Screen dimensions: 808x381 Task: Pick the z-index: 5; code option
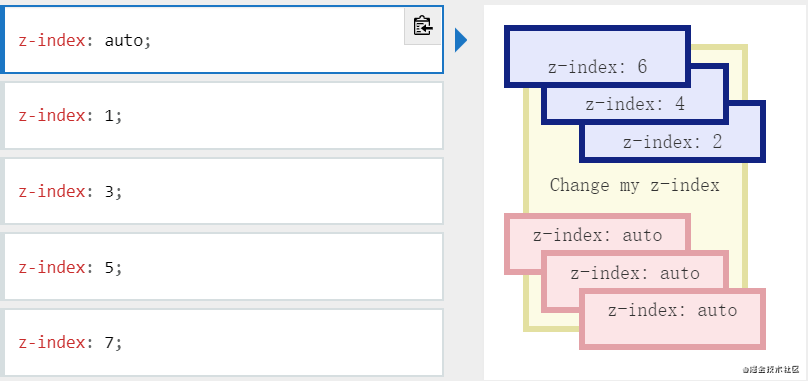coord(223,267)
